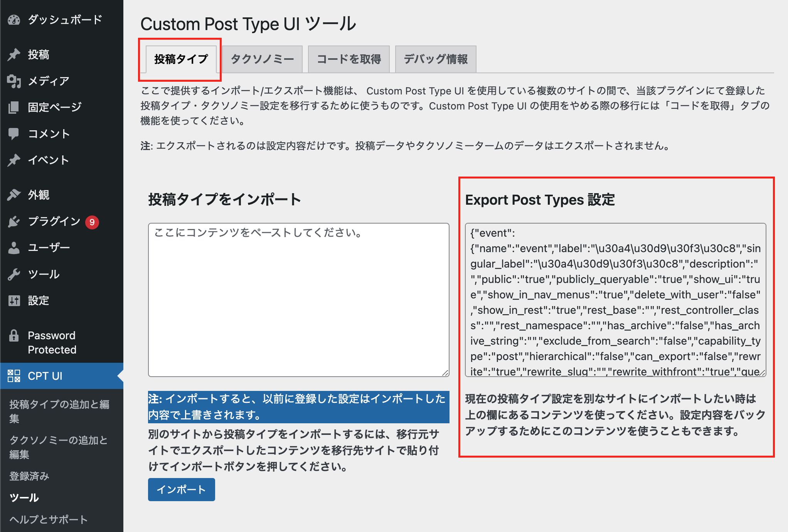Click the pages icon beside 固定ページ
Screen dimensions: 788x532
[x=14, y=107]
